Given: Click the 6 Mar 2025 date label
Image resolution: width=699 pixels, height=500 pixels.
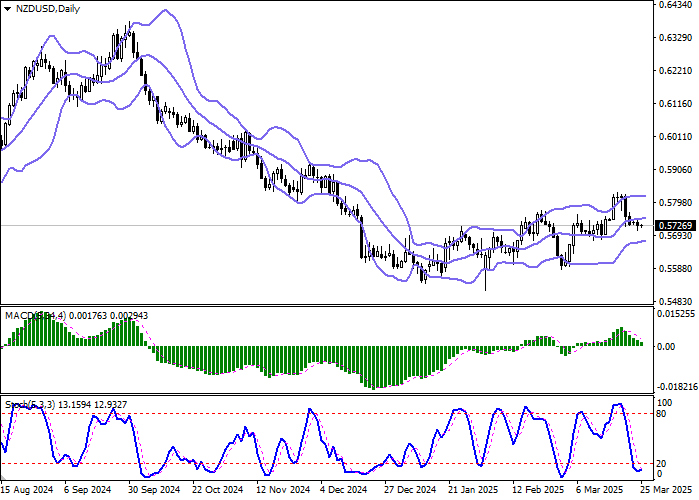Looking at the screenshot, I should coord(598,491).
